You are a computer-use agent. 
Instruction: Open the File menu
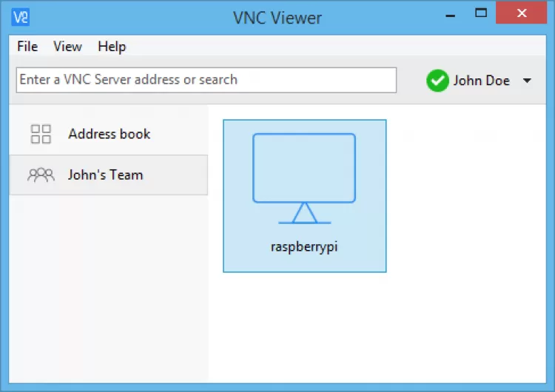(x=27, y=47)
